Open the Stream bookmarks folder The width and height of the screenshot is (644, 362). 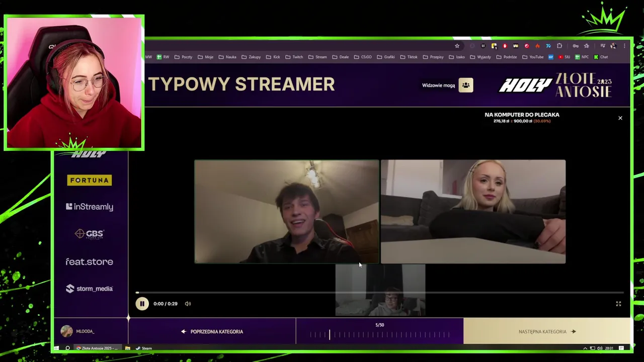tap(317, 57)
